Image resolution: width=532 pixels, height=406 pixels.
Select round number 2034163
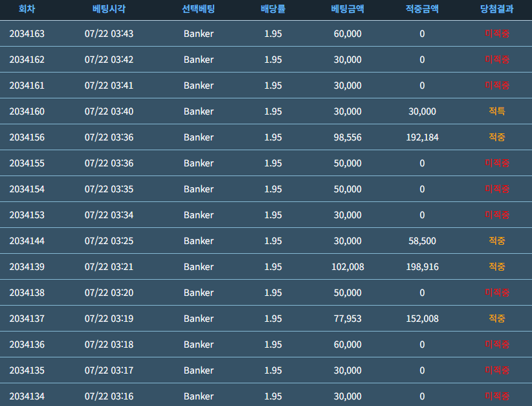[27, 34]
